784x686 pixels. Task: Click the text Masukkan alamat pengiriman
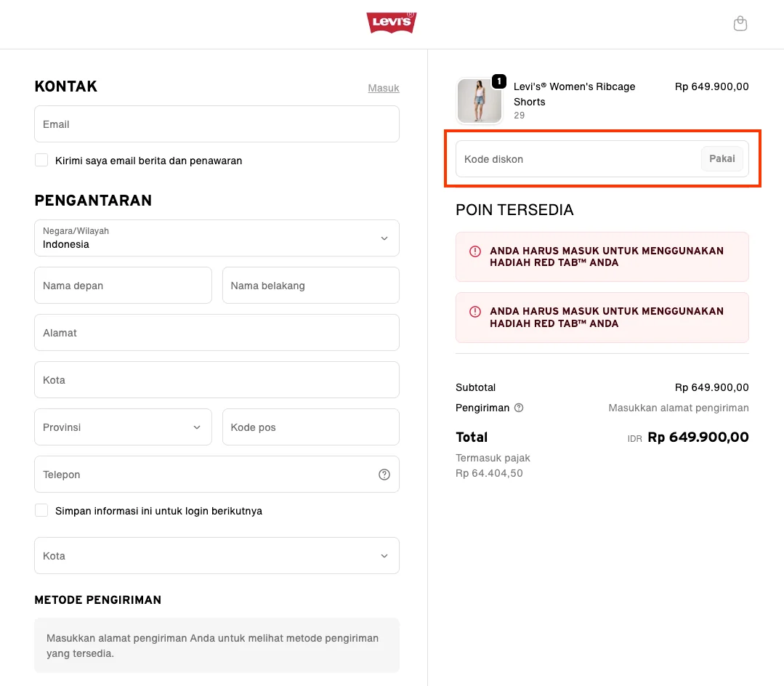point(679,408)
